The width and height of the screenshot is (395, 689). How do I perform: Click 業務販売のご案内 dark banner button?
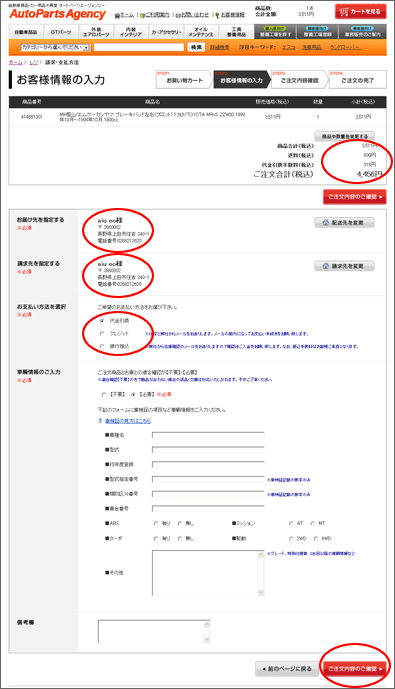pyautogui.click(x=362, y=32)
